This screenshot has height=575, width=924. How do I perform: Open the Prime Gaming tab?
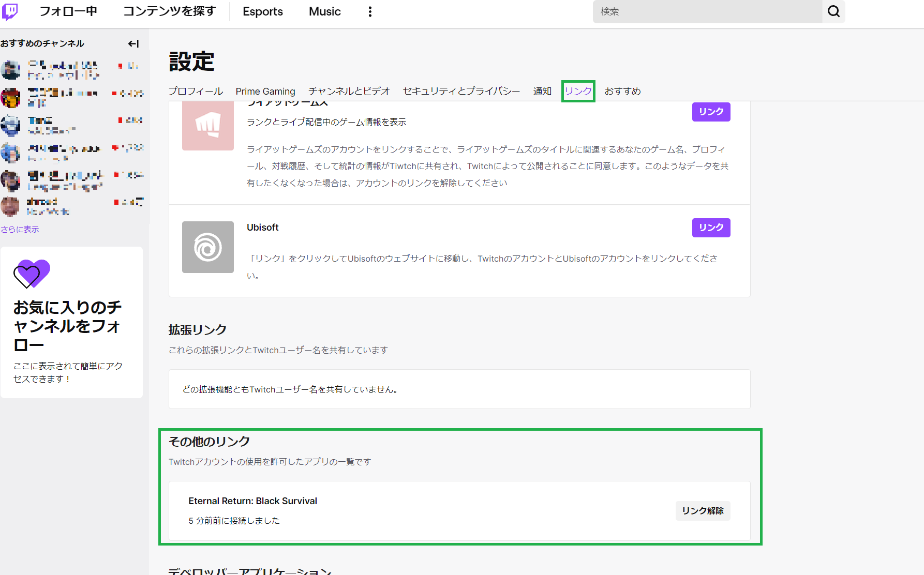[265, 92]
